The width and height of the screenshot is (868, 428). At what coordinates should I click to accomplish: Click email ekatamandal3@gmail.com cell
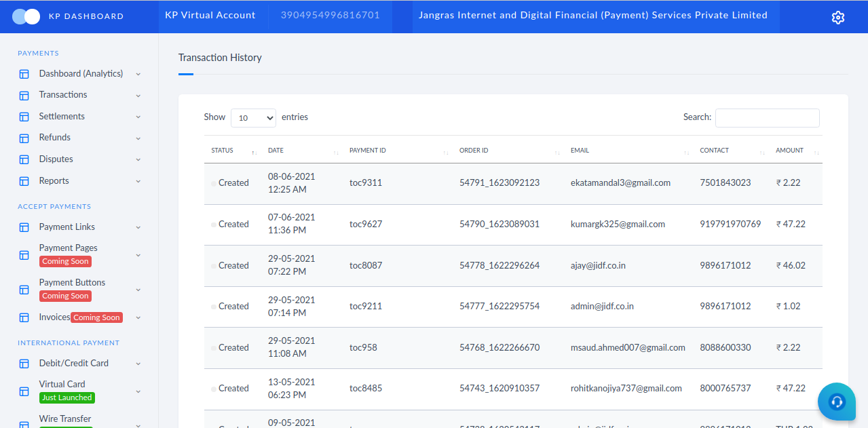click(620, 182)
